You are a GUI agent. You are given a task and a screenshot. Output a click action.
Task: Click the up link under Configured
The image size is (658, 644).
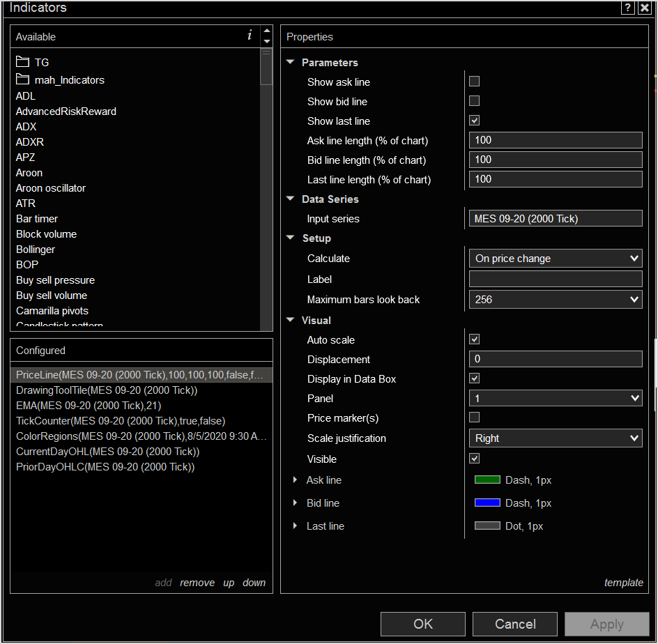(x=229, y=583)
